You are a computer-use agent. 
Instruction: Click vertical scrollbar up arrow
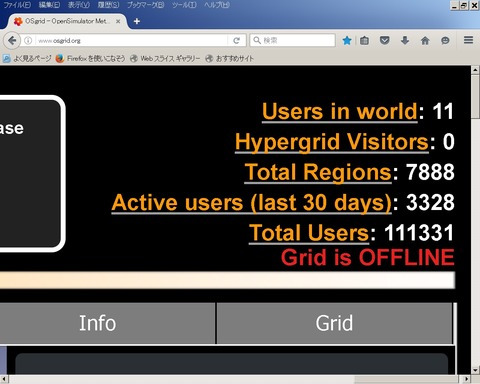pyautogui.click(x=475, y=70)
